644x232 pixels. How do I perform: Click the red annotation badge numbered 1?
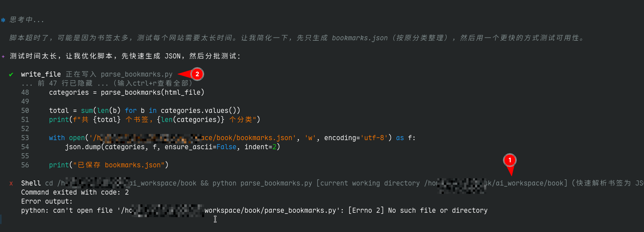(x=509, y=160)
